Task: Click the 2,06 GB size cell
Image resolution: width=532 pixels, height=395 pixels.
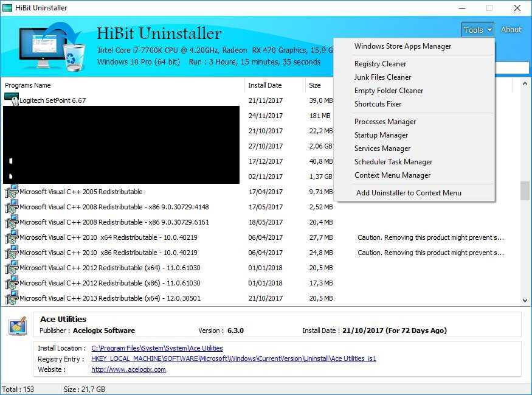Action: (x=320, y=147)
